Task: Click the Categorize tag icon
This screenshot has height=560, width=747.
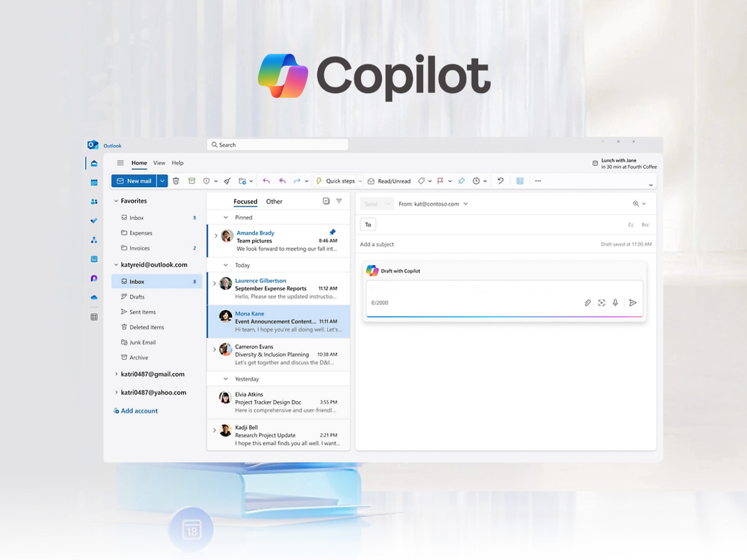Action: tap(422, 181)
